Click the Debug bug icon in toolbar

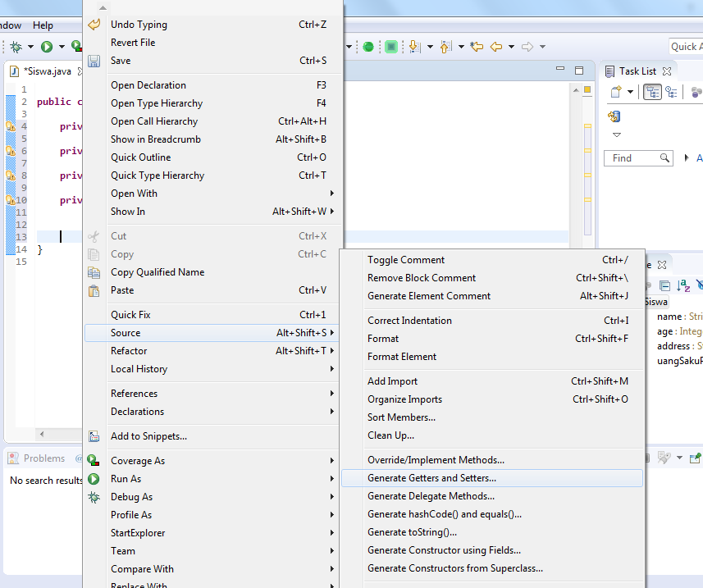16,47
